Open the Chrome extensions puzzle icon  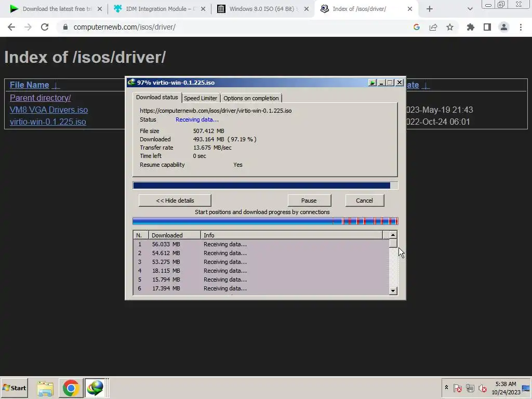(471, 27)
